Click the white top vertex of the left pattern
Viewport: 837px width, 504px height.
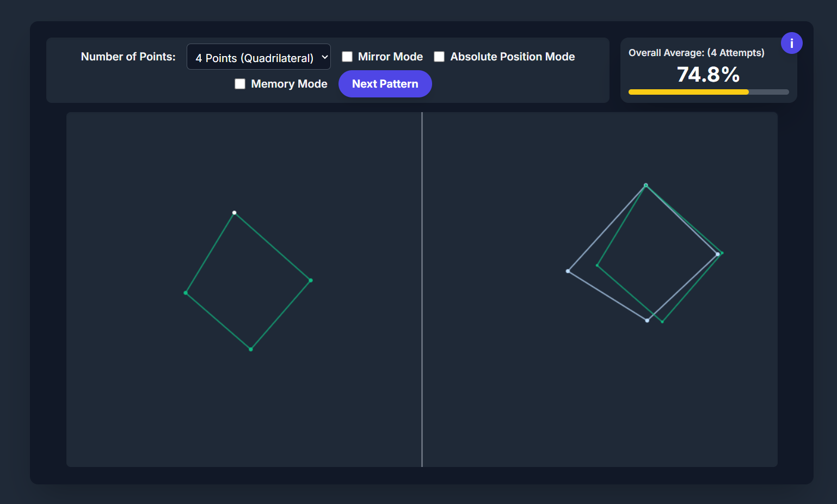pos(235,213)
